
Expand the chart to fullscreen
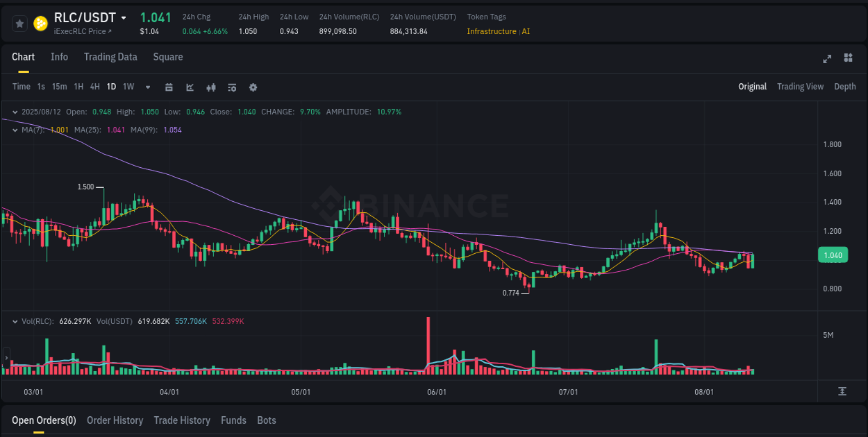tap(826, 59)
